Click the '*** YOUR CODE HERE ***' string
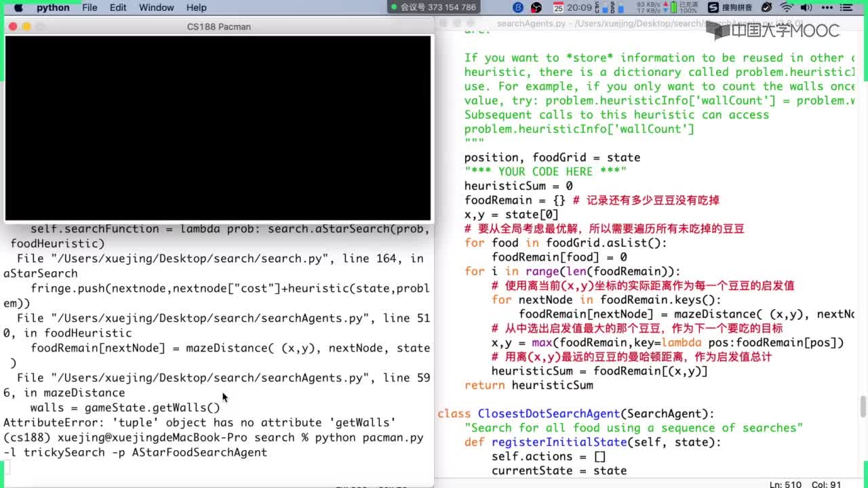 tap(545, 171)
